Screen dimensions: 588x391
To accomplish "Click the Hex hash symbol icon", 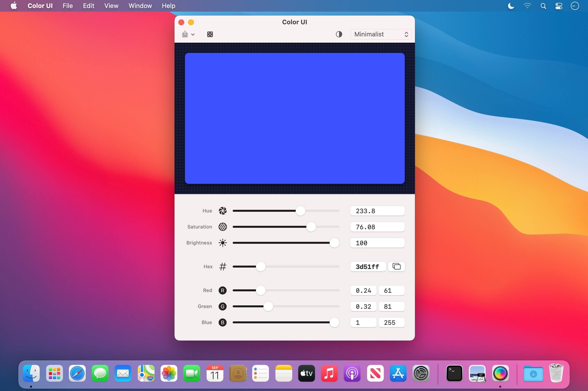I will [x=222, y=267].
